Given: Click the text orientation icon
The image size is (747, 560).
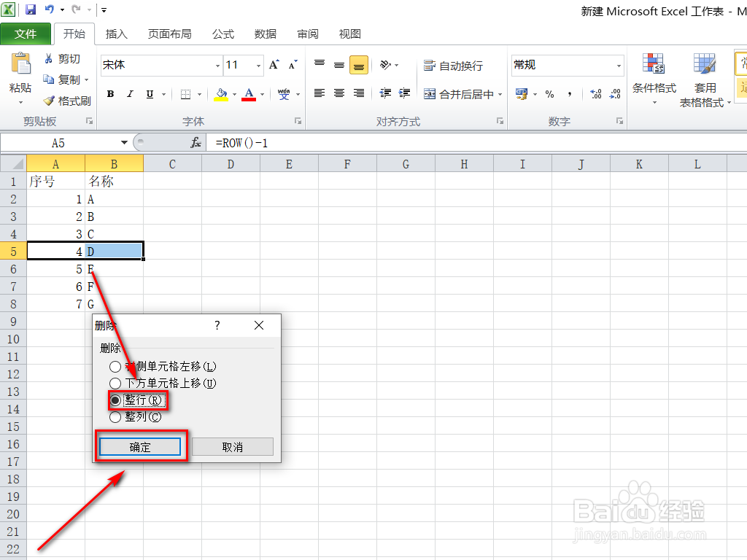Looking at the screenshot, I should pyautogui.click(x=385, y=65).
